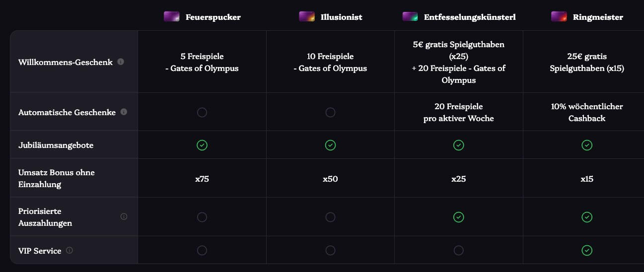This screenshot has width=644, height=272.
Task: Click the x75 wagering value
Action: (202, 179)
